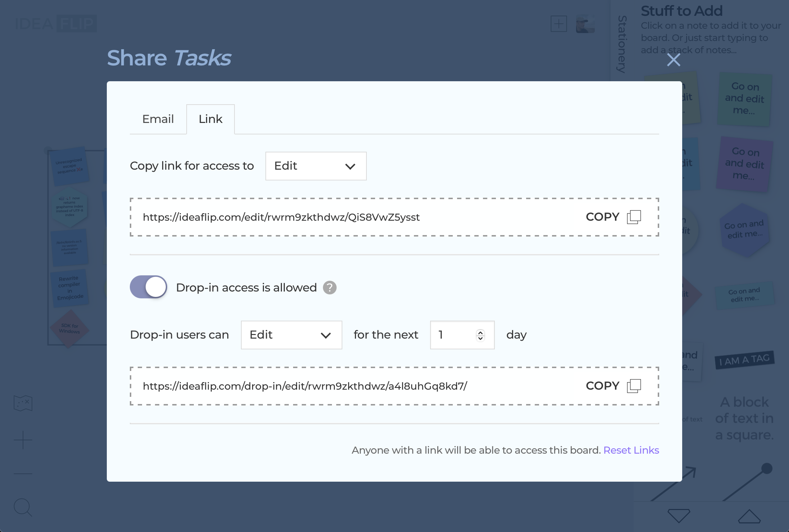Open the link access level dropdown

316,166
